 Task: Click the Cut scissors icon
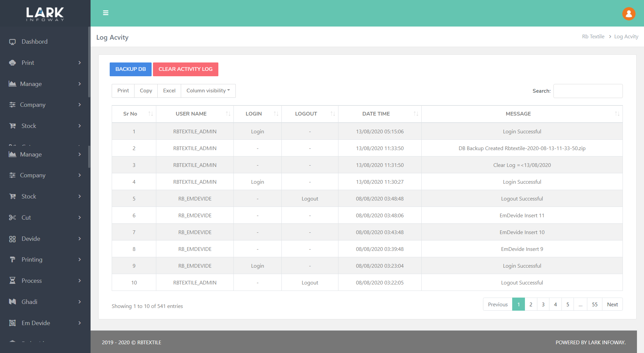click(12, 217)
